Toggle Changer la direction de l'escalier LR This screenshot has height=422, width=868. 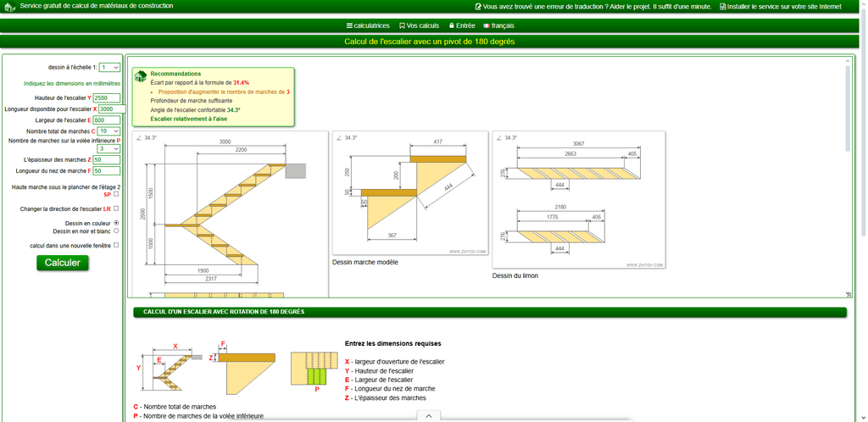[115, 208]
